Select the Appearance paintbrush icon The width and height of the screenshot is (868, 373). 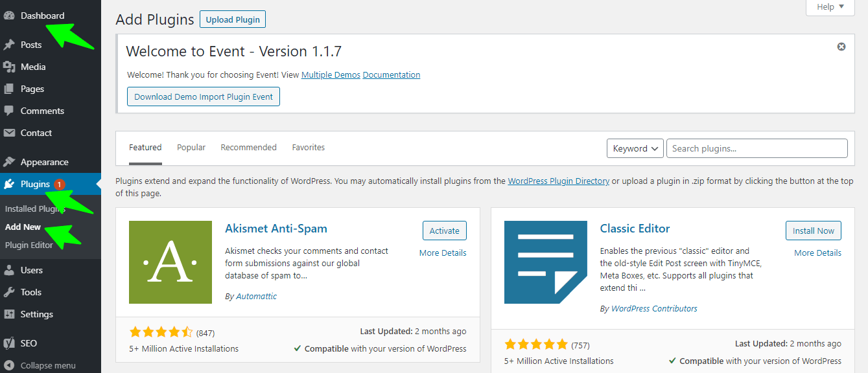click(x=9, y=162)
